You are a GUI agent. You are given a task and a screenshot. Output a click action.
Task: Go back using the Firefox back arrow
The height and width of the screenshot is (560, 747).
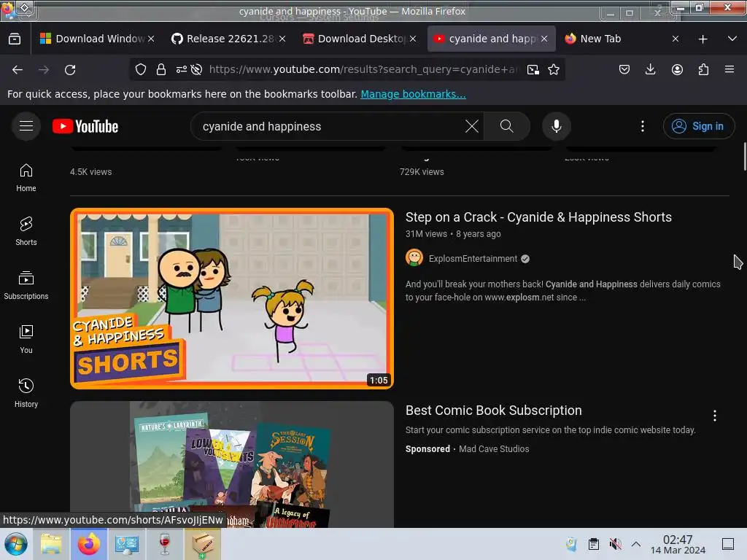point(18,69)
